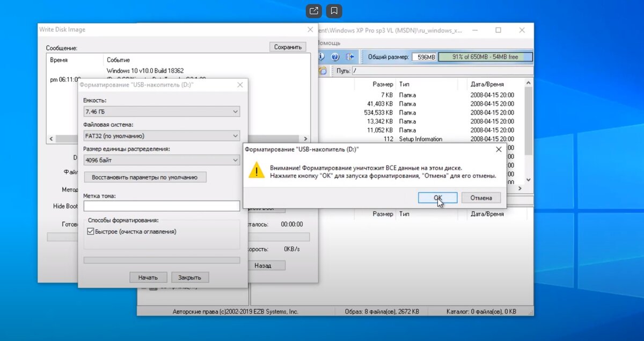
Task: Close the Форматирование USB-накопитель window with X
Action: click(240, 85)
